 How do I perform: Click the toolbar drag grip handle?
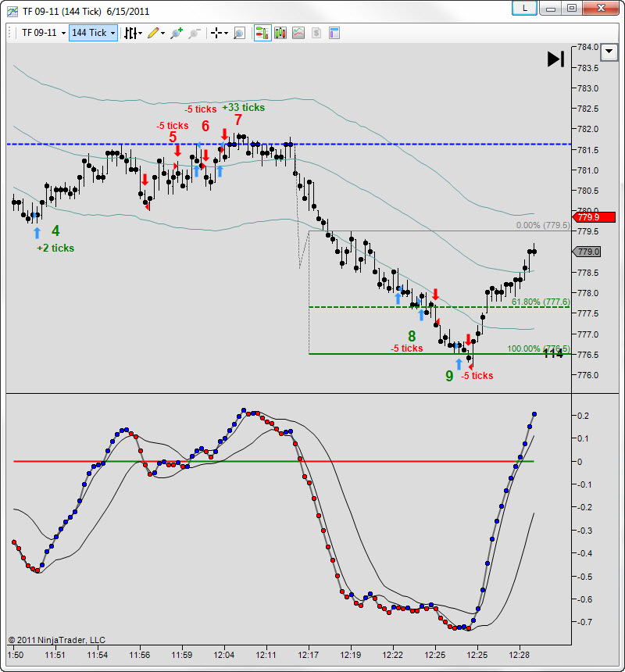[x=10, y=33]
